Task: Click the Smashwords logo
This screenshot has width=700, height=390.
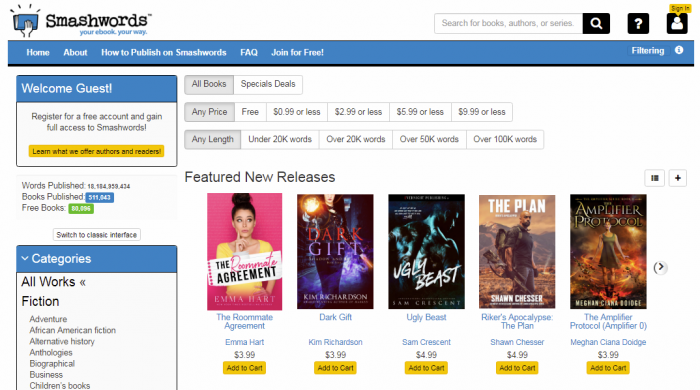Action: tap(81, 21)
